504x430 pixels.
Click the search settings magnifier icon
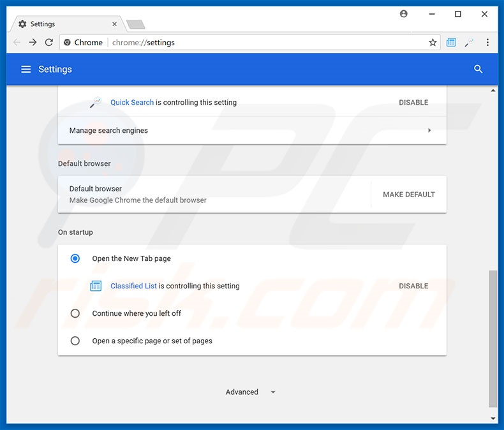(x=478, y=69)
